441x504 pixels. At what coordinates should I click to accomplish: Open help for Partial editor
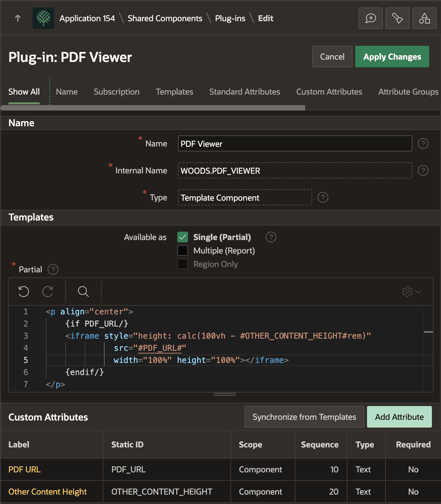point(53,270)
